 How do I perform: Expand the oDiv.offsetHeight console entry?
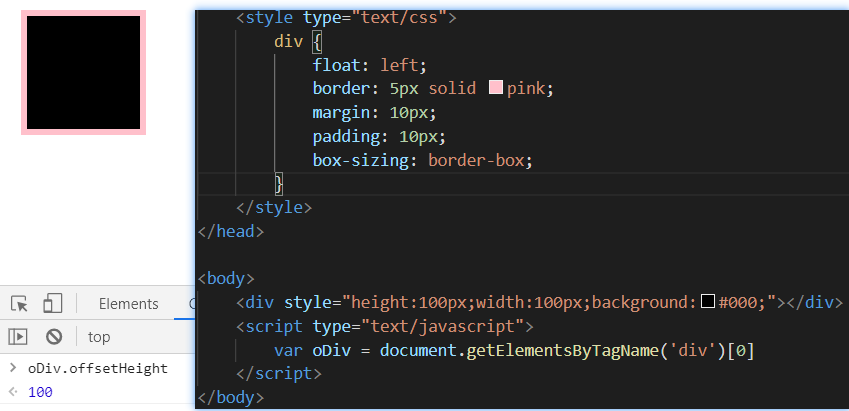12,368
